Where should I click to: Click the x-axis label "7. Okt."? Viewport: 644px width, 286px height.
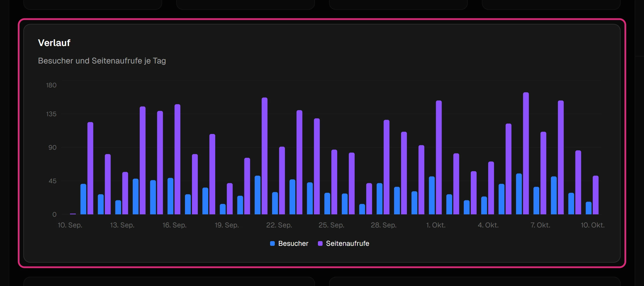click(540, 225)
